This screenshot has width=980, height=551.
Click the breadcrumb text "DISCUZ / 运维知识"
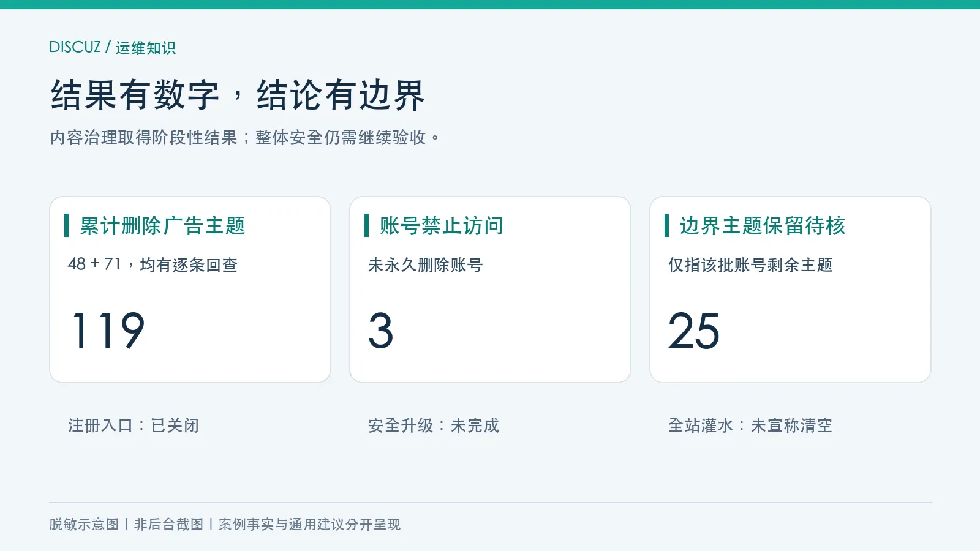113,48
